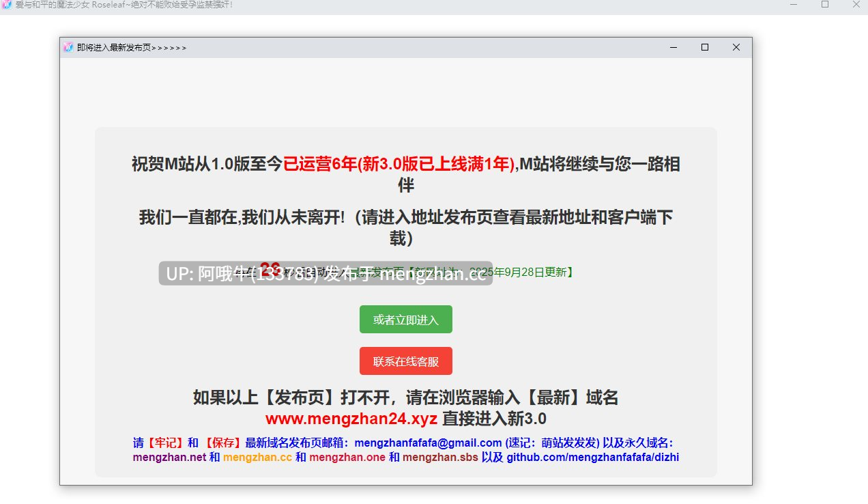This screenshot has width=868, height=504.
Task: Click the outer Roseleaf window app icon
Action: (x=7, y=5)
